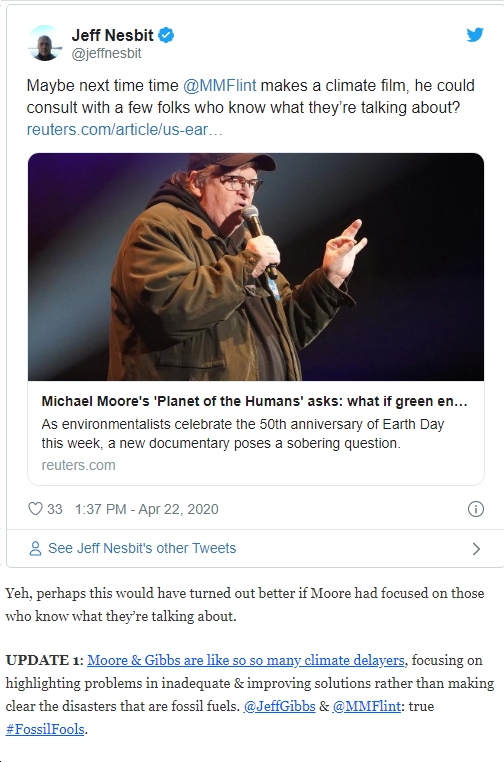The image size is (504, 762).
Task: Open the 'Planet of the Humans' headline
Action: tap(254, 401)
